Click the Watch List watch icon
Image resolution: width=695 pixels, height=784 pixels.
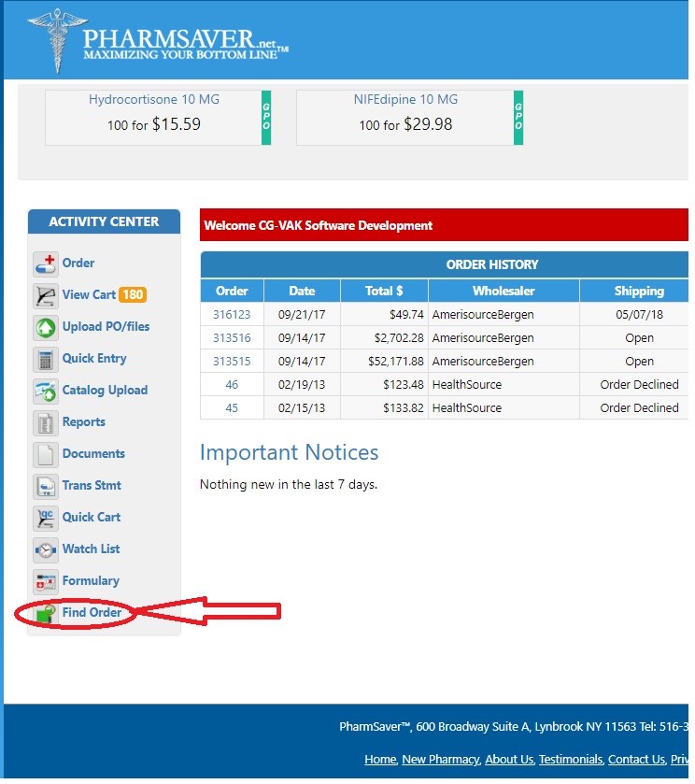tap(46, 550)
